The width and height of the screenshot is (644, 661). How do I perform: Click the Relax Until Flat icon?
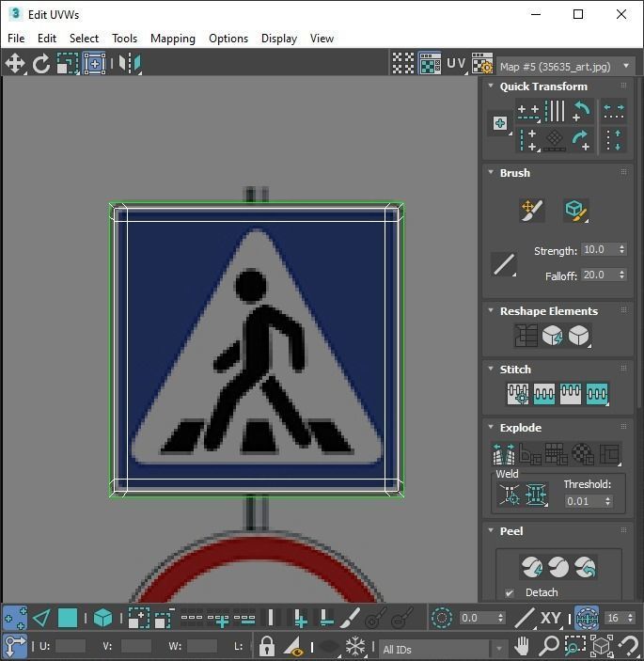point(552,336)
